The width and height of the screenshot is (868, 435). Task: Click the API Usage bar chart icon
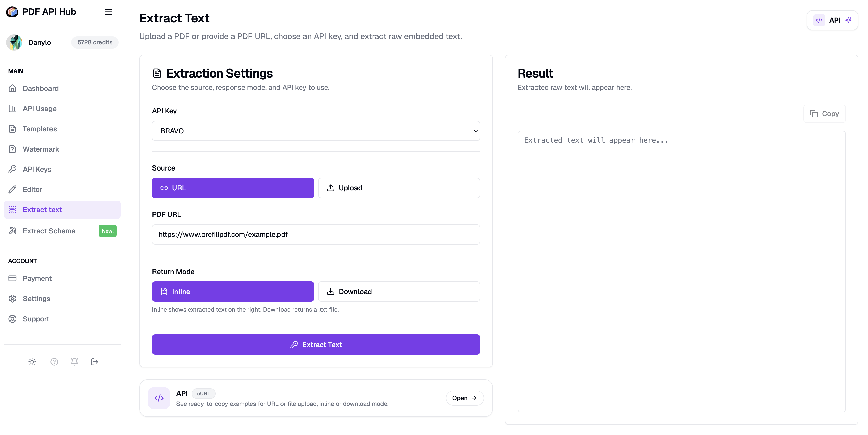pyautogui.click(x=12, y=109)
